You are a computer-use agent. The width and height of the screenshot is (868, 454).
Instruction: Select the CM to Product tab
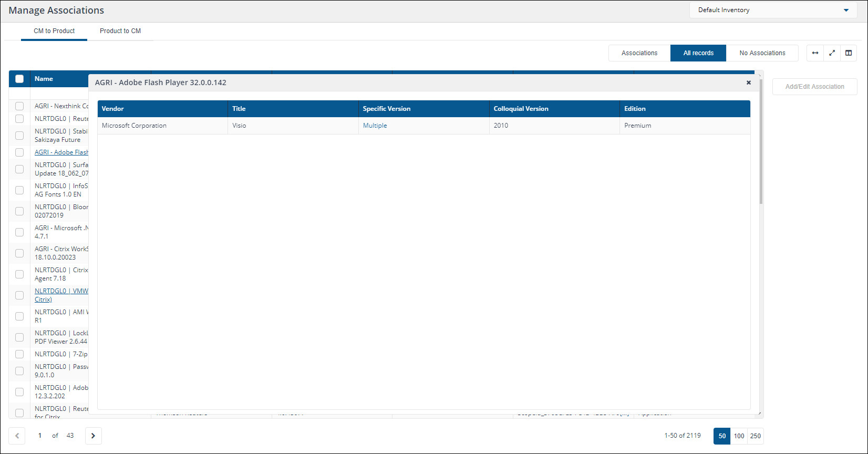click(x=54, y=31)
